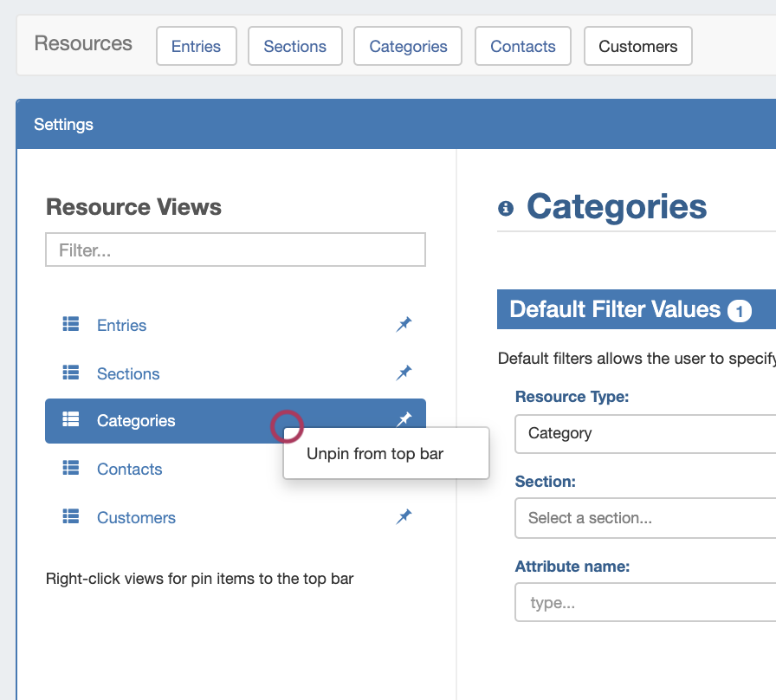776x700 pixels.
Task: Open the Select a section dropdown
Action: (644, 518)
